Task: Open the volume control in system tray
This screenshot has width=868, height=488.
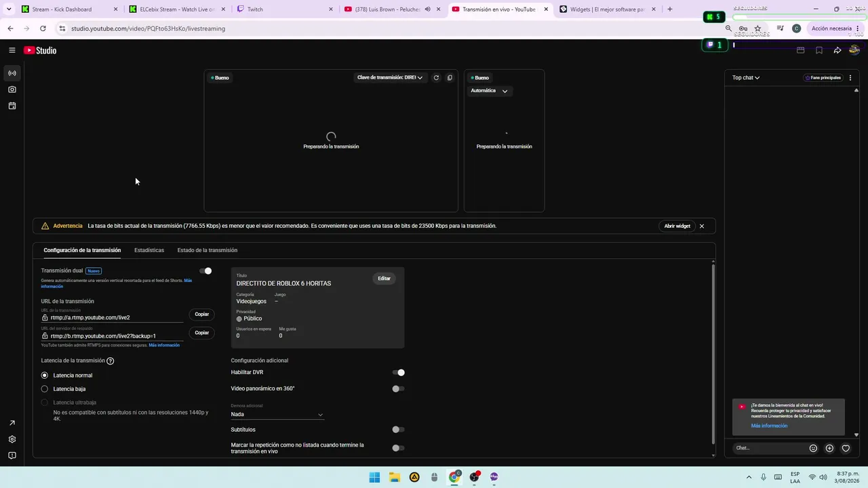Action: pos(823,477)
